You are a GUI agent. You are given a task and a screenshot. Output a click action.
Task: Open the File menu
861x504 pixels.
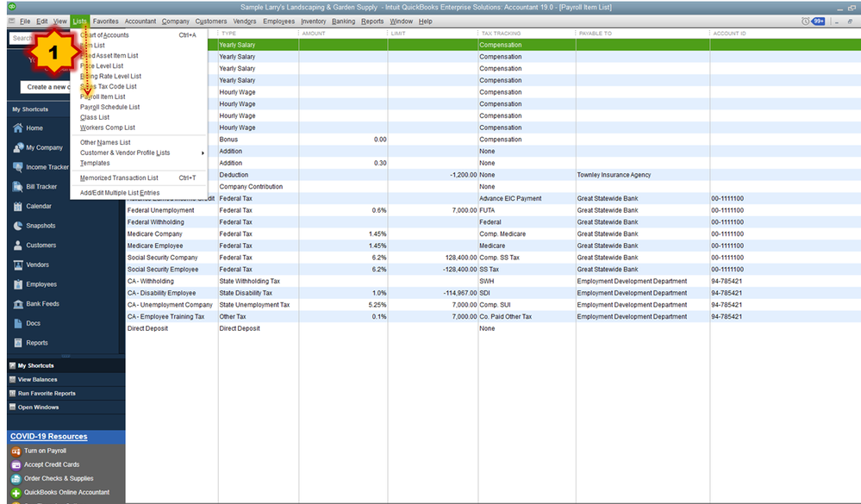point(25,22)
